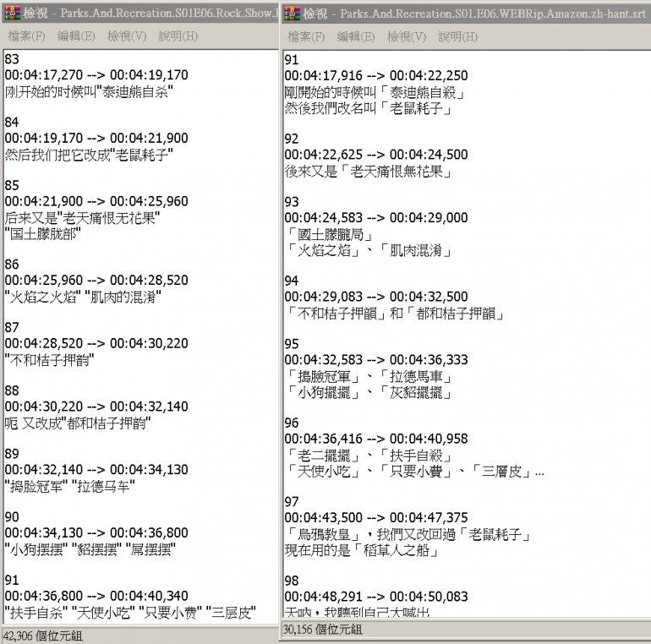This screenshot has height=644, width=651.
Task: Click line 現在用的是「稻草人之船」
Action: [x=362, y=550]
